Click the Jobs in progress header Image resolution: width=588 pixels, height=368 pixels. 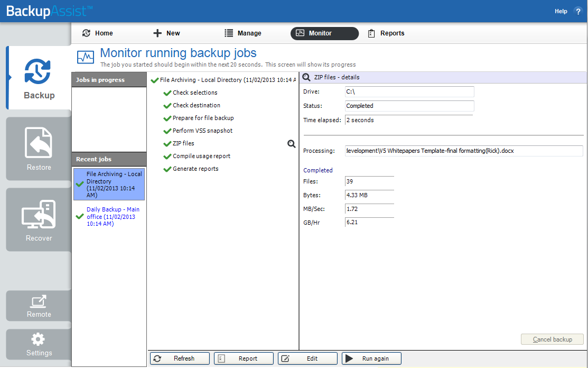click(x=109, y=80)
